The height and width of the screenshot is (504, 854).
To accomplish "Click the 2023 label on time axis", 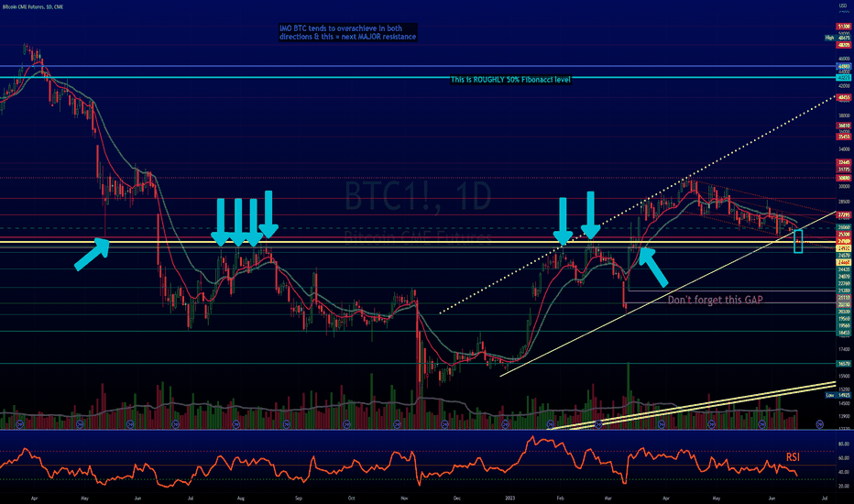I will [x=509, y=498].
